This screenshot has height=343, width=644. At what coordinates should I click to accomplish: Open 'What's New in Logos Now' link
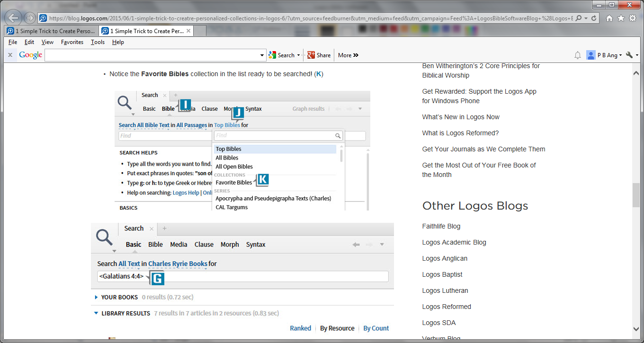[461, 117]
